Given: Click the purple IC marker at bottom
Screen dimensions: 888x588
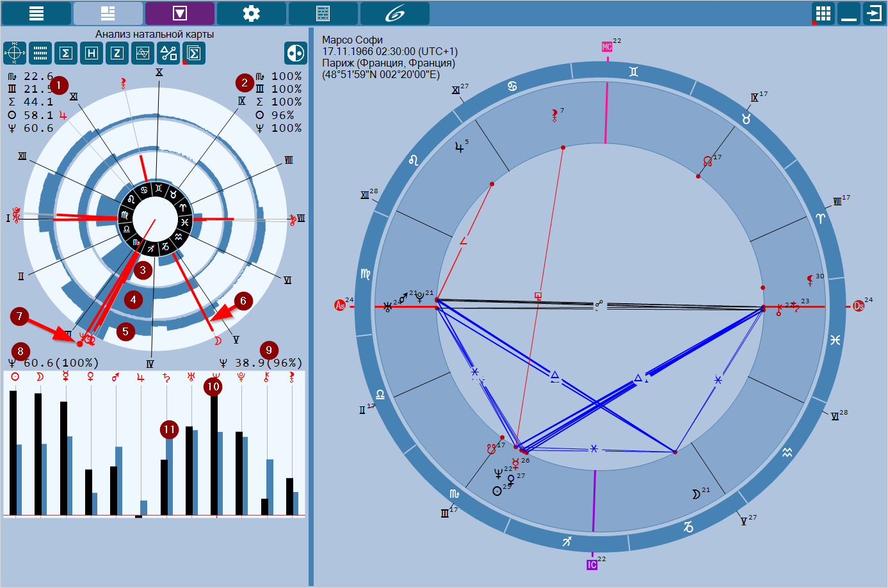Looking at the screenshot, I should click(x=592, y=565).
